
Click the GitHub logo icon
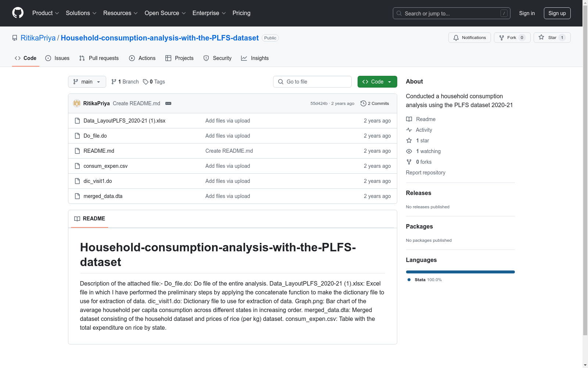pos(18,13)
